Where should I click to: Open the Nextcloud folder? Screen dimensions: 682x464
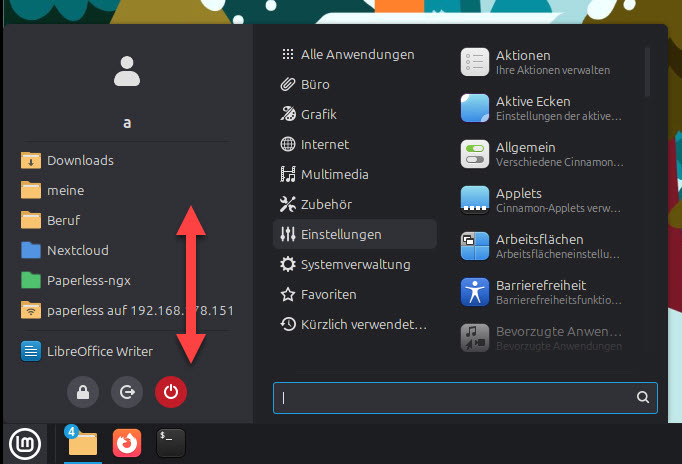click(x=77, y=250)
